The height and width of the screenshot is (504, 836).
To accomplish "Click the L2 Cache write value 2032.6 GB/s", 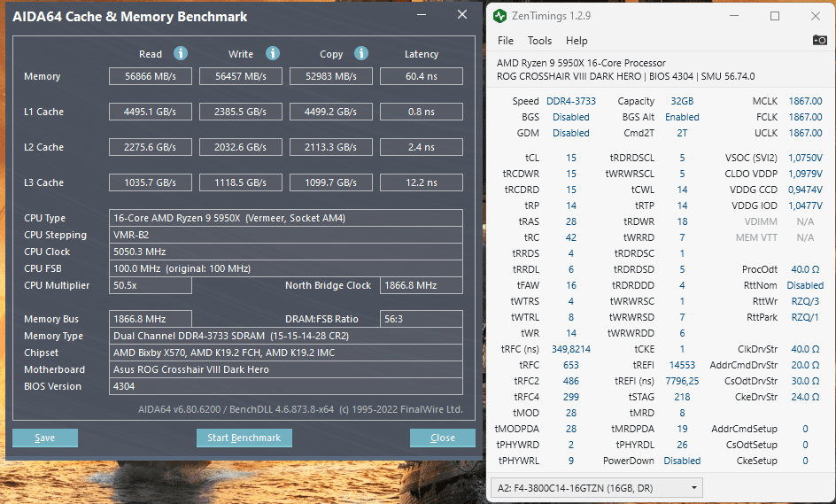I will [241, 147].
